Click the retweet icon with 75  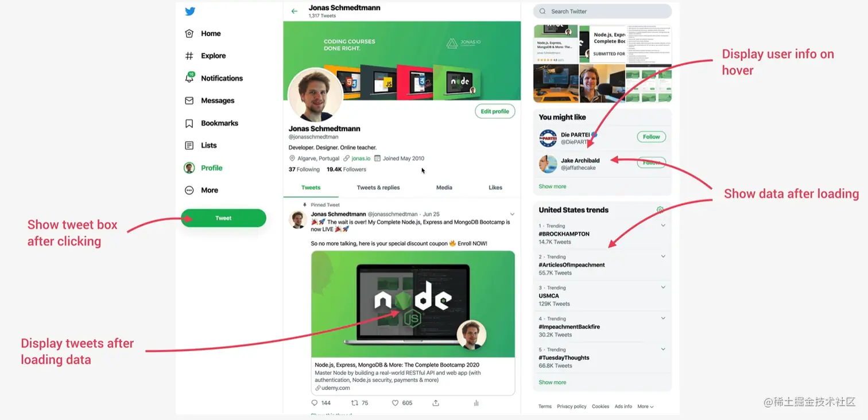[x=355, y=403]
